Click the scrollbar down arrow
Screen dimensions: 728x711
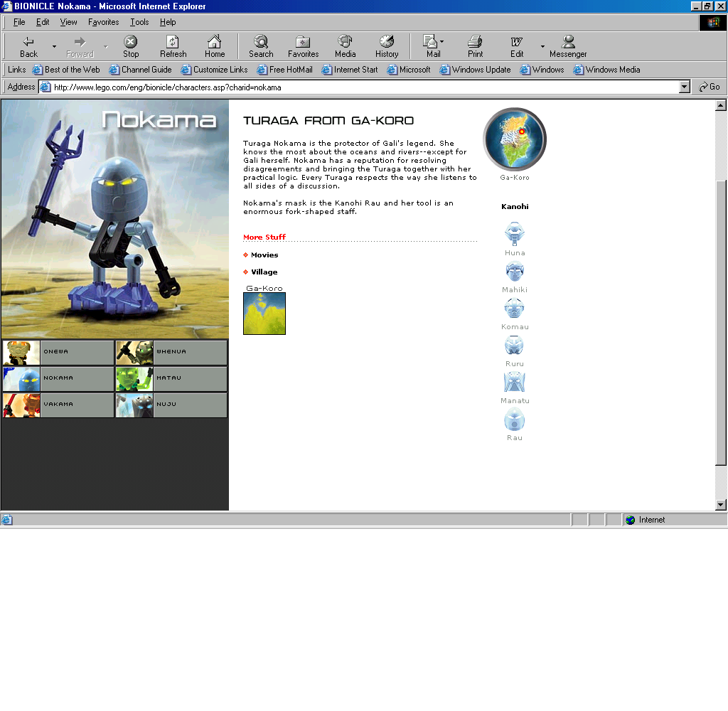pyautogui.click(x=721, y=505)
